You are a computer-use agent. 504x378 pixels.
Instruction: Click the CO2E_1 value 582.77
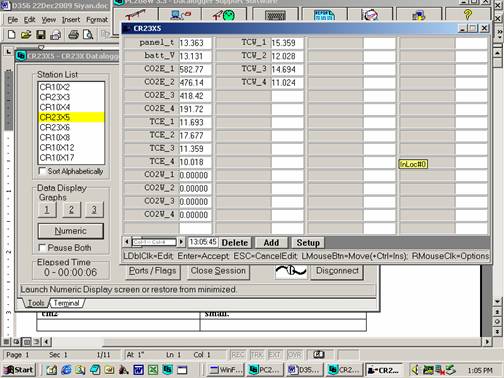click(195, 69)
